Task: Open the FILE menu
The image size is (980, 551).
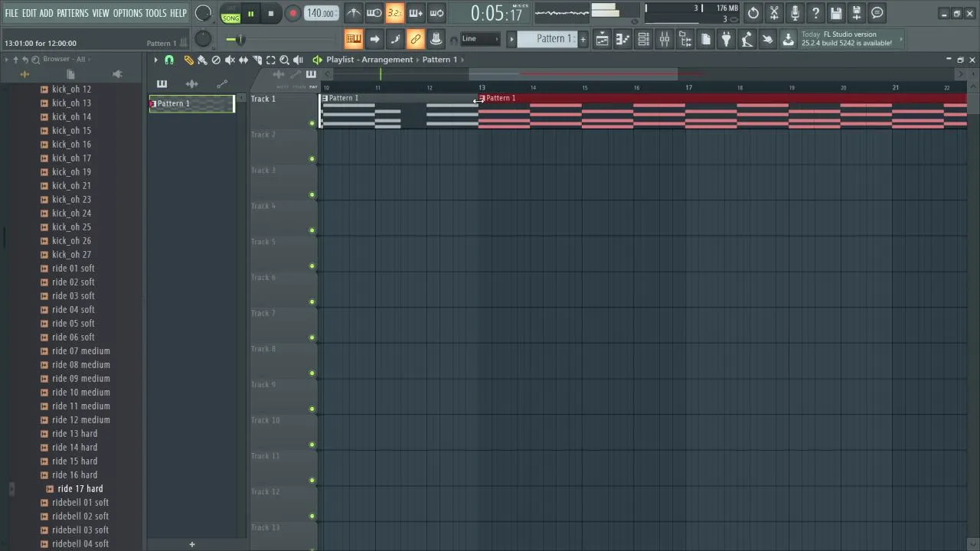Action: click(11, 13)
